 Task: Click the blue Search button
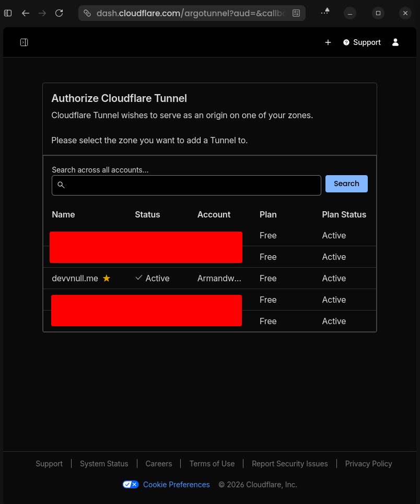[346, 184]
